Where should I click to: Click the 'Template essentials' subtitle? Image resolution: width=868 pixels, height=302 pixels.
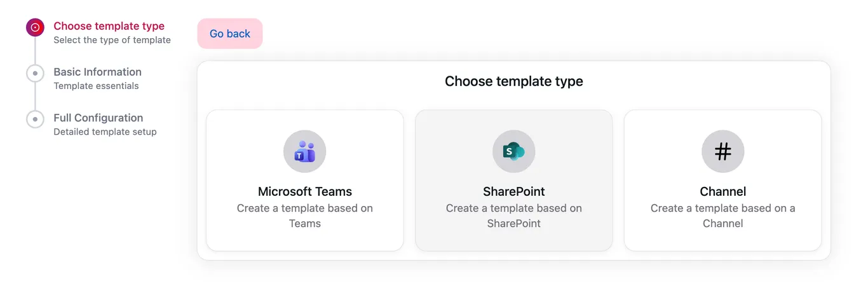tap(96, 86)
